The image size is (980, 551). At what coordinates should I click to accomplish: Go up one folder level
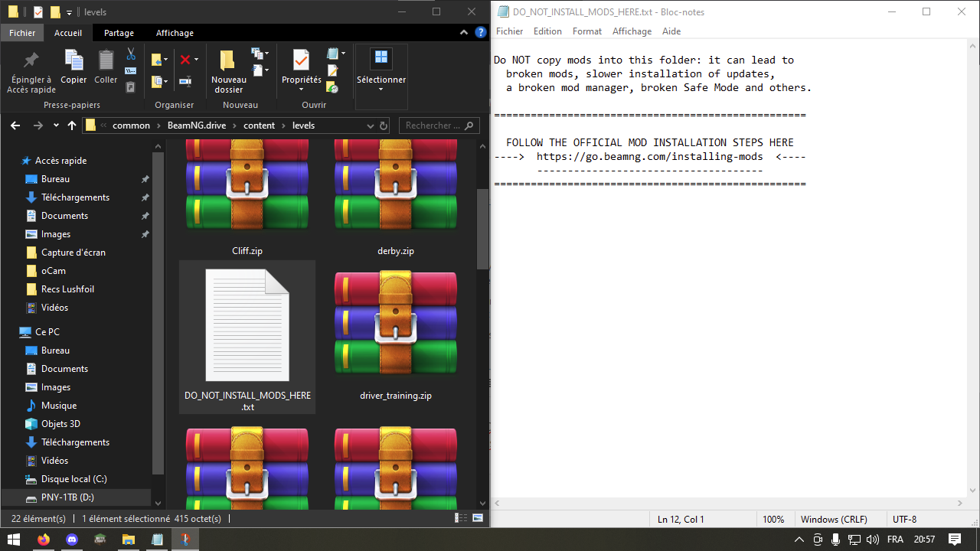tap(72, 126)
